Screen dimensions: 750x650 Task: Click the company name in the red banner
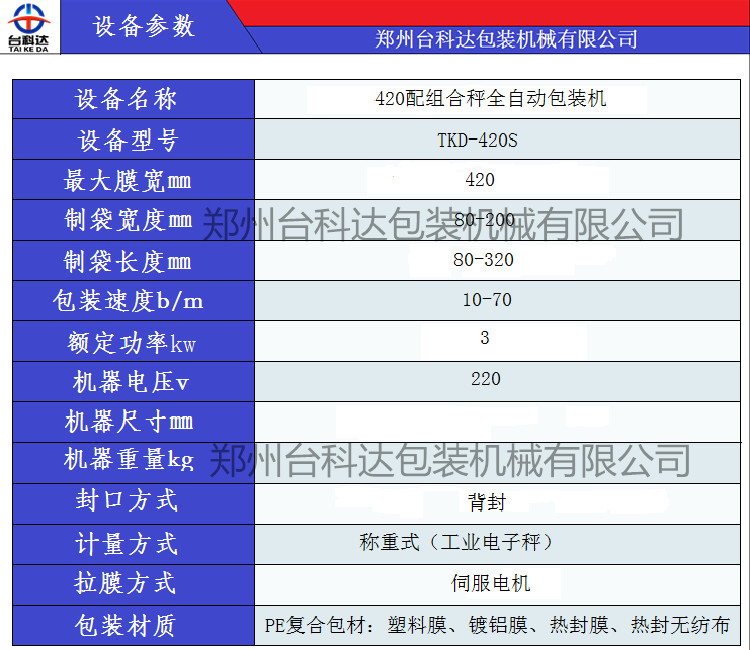pyautogui.click(x=505, y=39)
